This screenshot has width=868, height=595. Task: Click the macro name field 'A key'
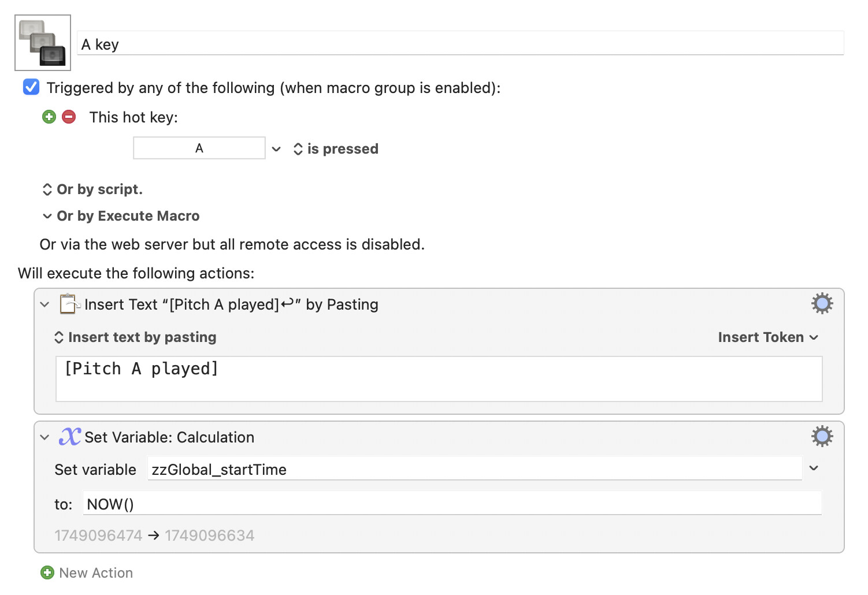460,43
